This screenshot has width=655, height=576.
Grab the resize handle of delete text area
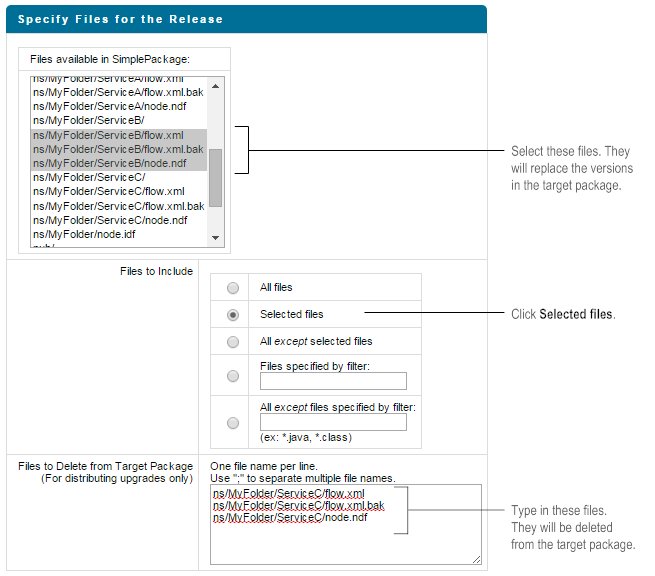pos(476,559)
